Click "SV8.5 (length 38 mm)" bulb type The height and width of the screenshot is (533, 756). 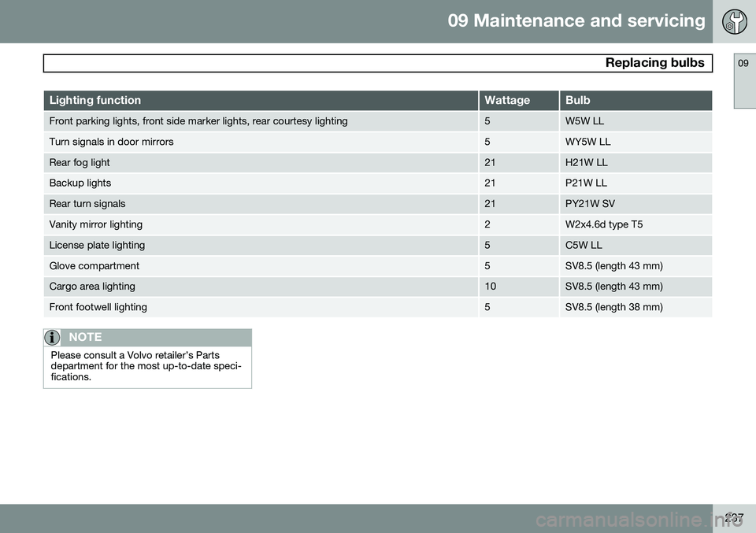point(613,308)
